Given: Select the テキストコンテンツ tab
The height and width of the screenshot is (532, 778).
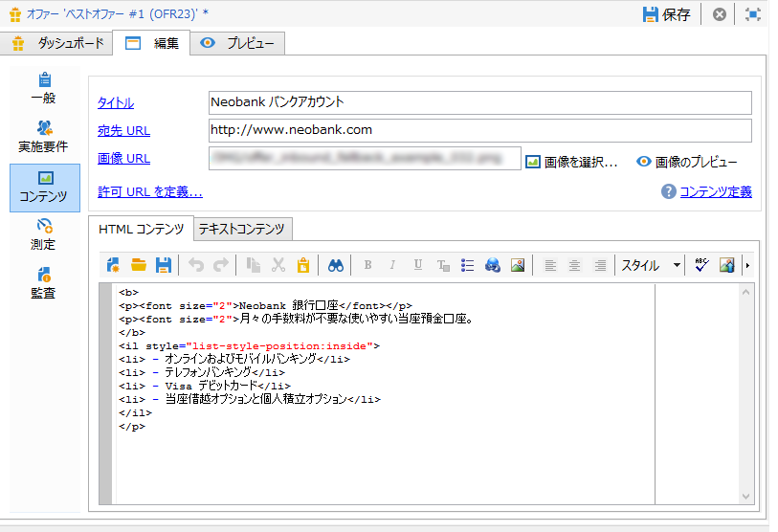Looking at the screenshot, I should click(242, 229).
